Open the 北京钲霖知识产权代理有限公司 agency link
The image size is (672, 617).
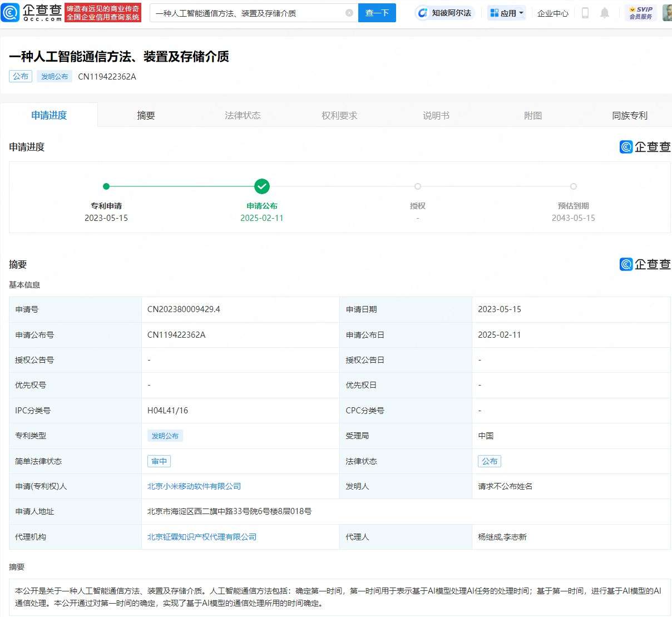click(202, 536)
